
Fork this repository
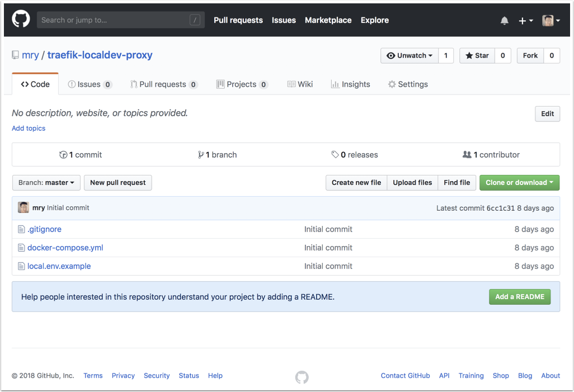[530, 55]
